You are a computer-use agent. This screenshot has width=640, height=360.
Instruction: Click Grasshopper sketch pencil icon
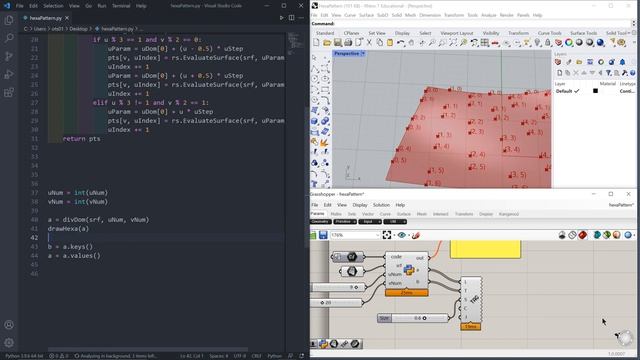[416, 235]
